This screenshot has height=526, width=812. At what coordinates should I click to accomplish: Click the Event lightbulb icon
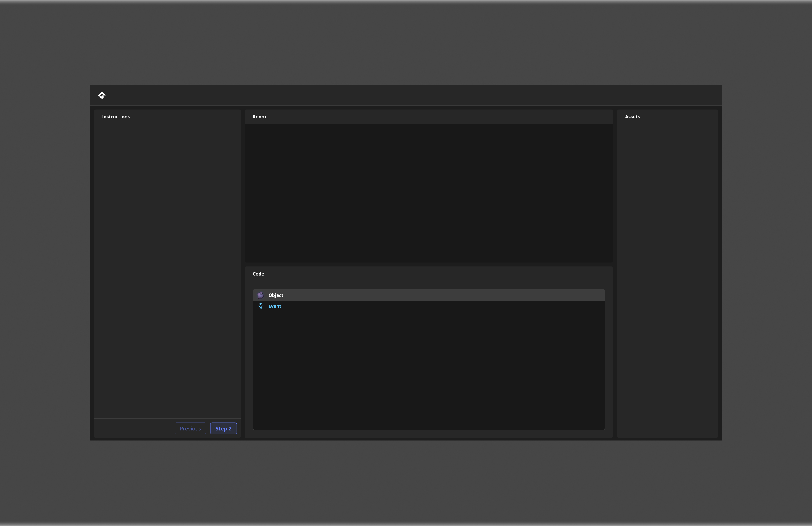261,306
